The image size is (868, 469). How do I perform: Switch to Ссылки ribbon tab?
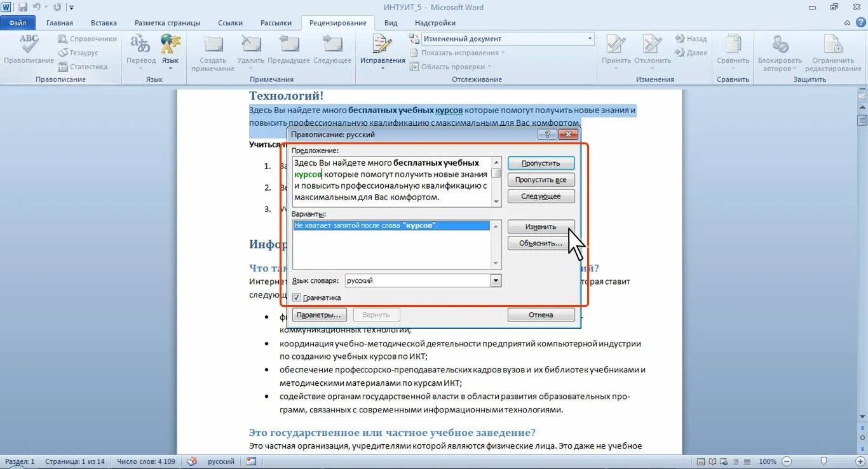[x=230, y=23]
